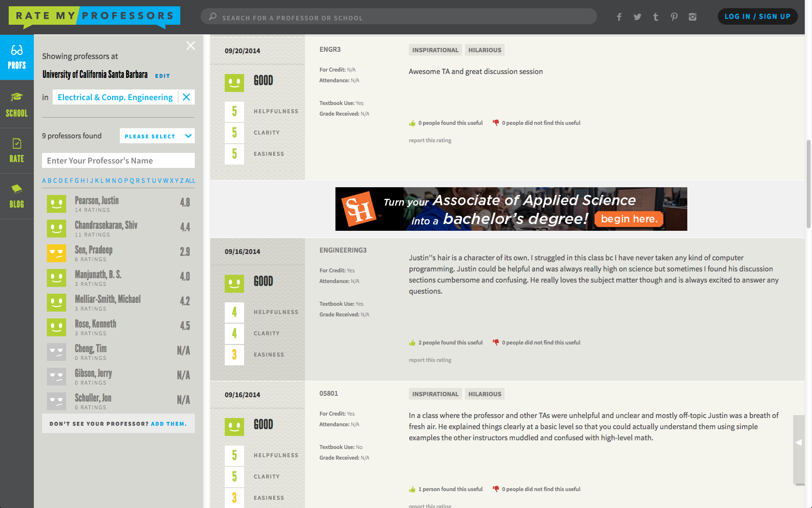Click the "Awesome TA and great discussion session" comment
Image resolution: width=812 pixels, height=508 pixels.
[476, 72]
